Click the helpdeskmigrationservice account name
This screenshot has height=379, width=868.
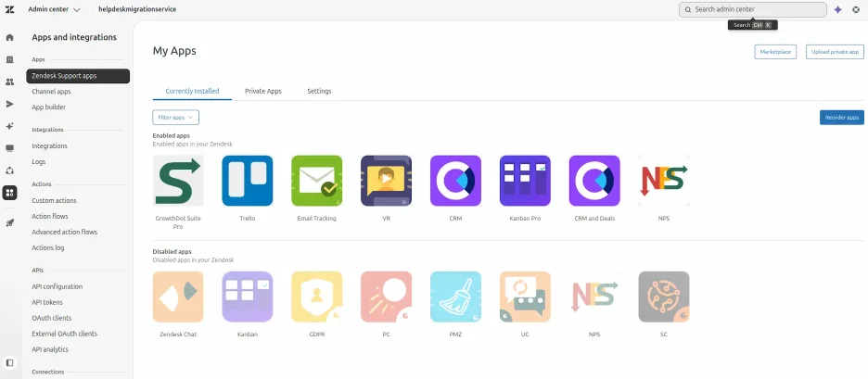137,9
